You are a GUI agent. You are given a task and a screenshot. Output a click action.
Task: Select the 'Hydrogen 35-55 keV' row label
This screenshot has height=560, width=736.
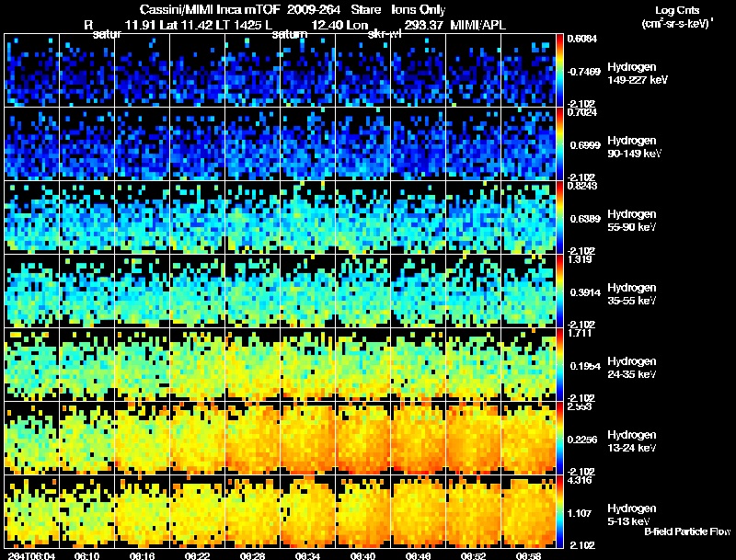pos(632,294)
